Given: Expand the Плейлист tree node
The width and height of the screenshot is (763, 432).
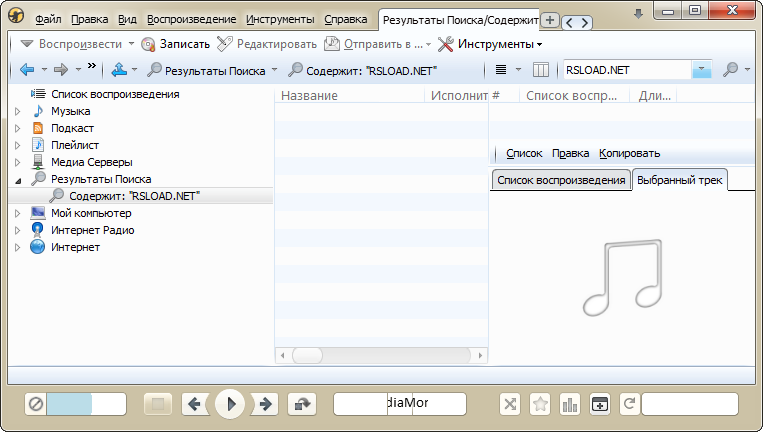Looking at the screenshot, I should (x=18, y=145).
